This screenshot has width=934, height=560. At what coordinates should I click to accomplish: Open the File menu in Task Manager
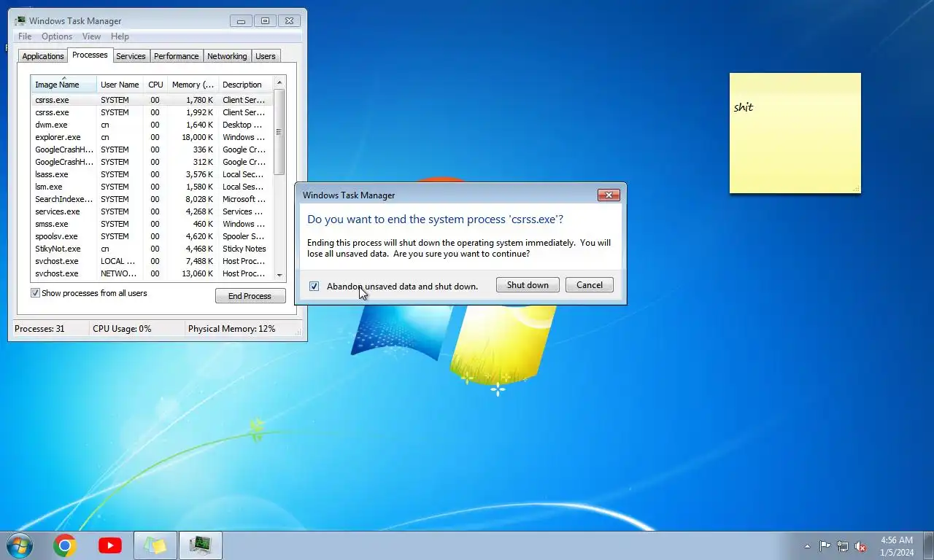[x=25, y=36]
